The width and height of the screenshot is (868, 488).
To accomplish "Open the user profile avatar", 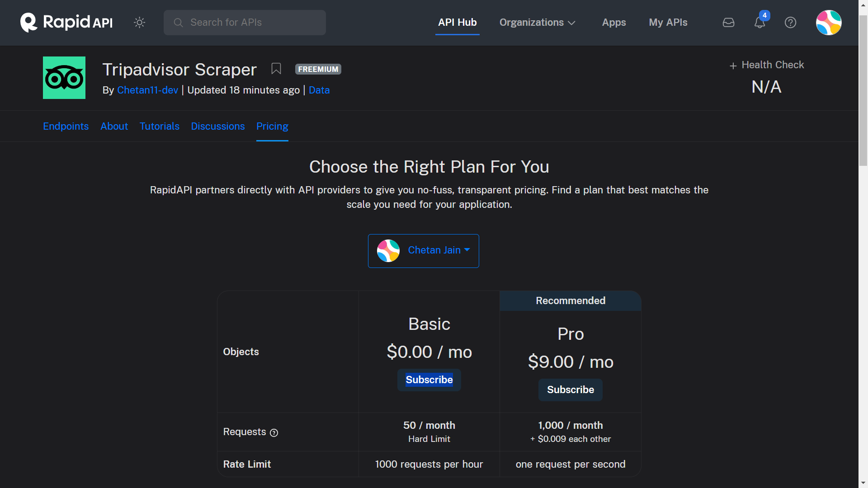I will tap(828, 23).
